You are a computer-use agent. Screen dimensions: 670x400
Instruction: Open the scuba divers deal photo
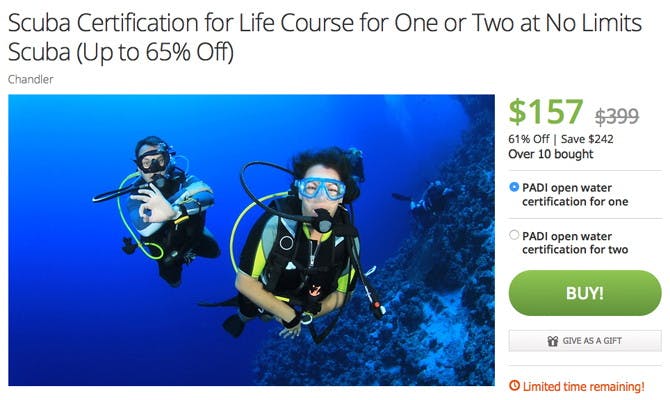pyautogui.click(x=251, y=240)
